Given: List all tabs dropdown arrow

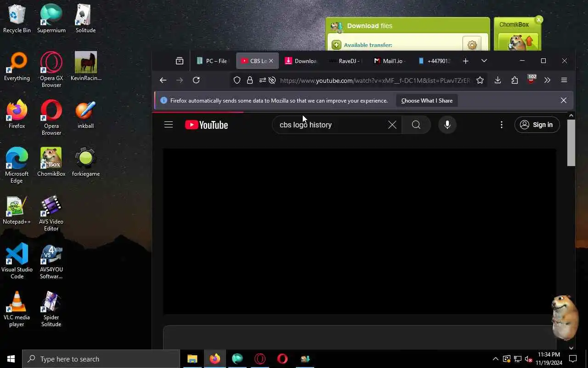Looking at the screenshot, I should [x=484, y=61].
